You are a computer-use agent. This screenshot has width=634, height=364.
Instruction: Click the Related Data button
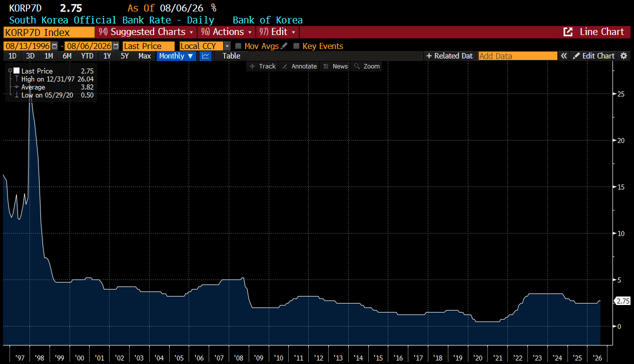point(449,56)
